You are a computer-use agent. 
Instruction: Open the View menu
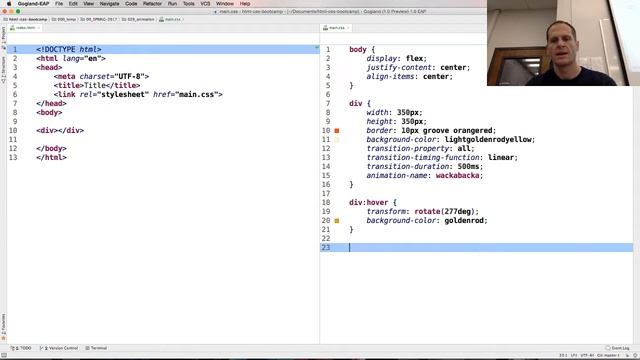(x=88, y=4)
